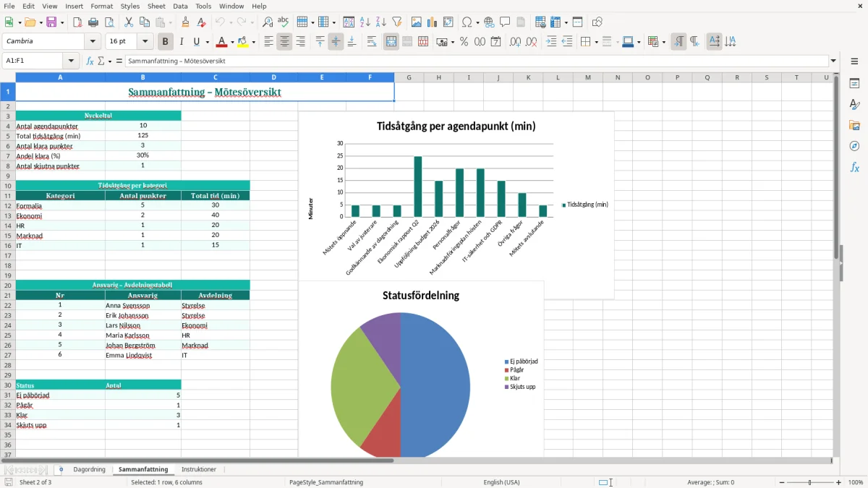Cut the selected cells with scissors icon
The height and width of the screenshot is (488, 868).
click(128, 22)
